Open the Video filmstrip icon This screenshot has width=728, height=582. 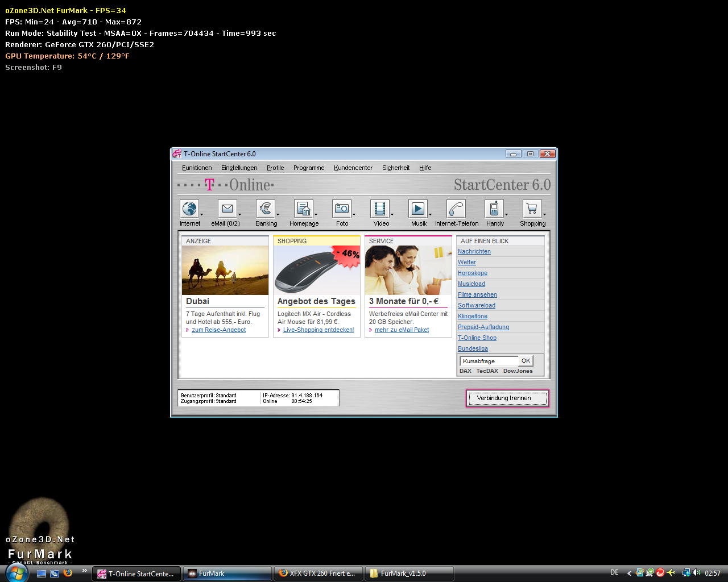(x=380, y=209)
